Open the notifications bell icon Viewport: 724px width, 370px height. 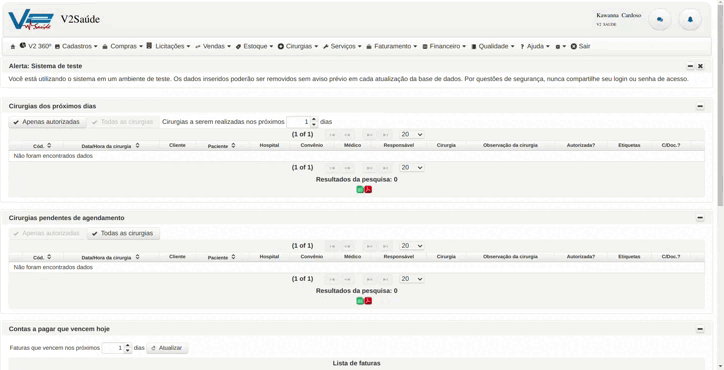690,20
